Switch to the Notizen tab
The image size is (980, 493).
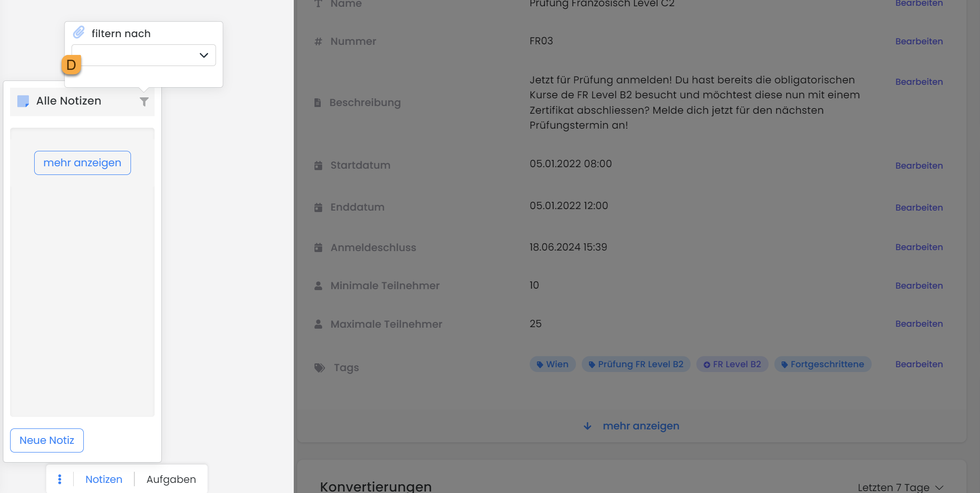tap(104, 479)
